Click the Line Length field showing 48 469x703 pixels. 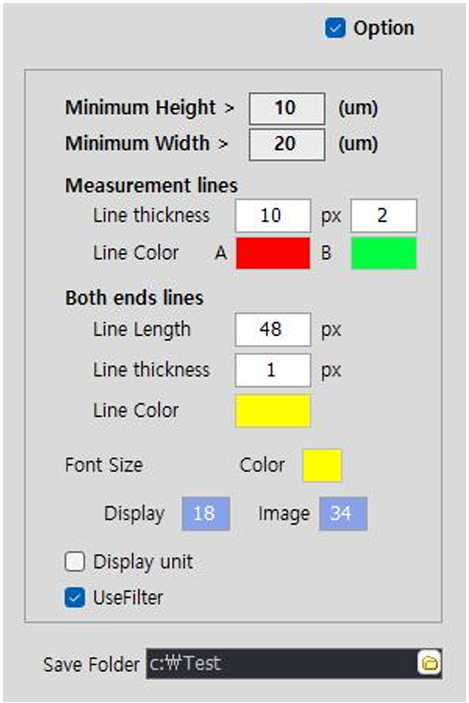click(x=273, y=330)
